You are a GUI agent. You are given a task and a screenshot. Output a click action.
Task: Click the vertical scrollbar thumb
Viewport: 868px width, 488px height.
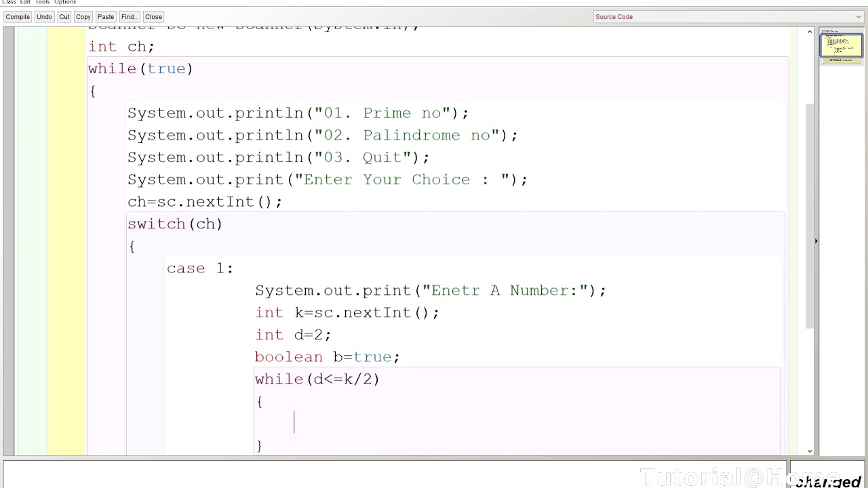pos(810,216)
